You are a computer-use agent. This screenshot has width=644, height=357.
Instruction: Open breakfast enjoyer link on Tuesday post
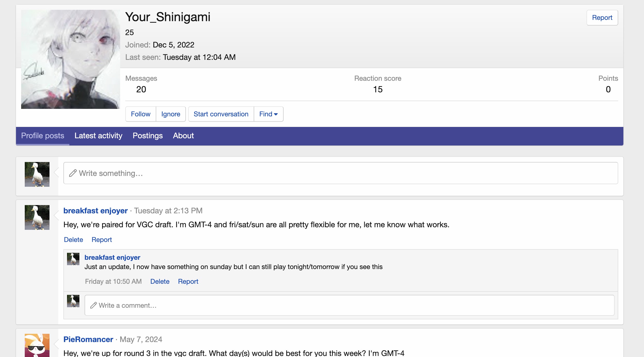[x=95, y=210]
